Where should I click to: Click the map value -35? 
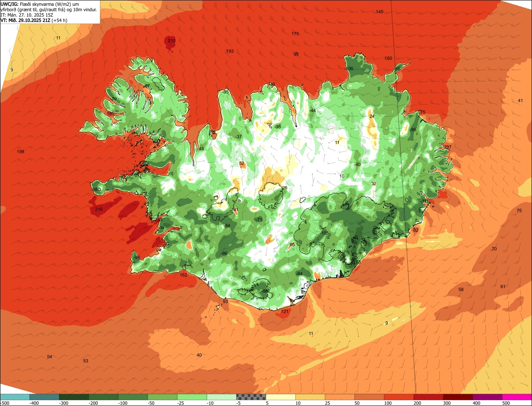pos(225,92)
